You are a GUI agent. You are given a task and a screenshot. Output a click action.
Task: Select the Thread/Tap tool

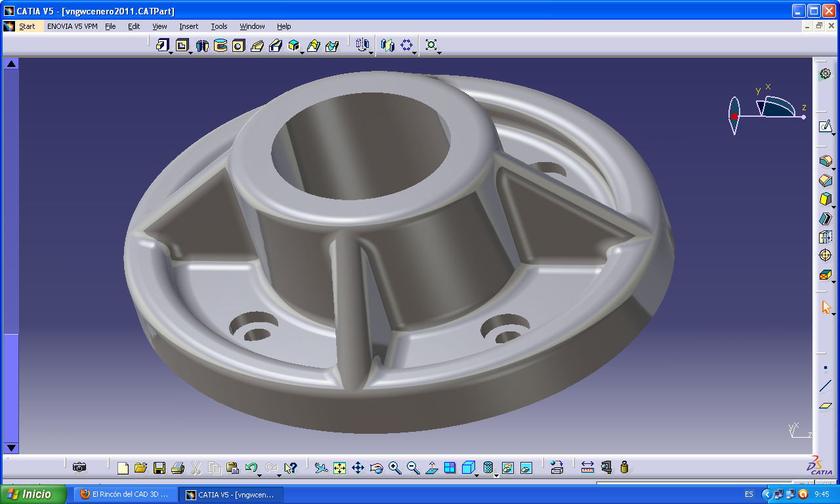click(826, 255)
